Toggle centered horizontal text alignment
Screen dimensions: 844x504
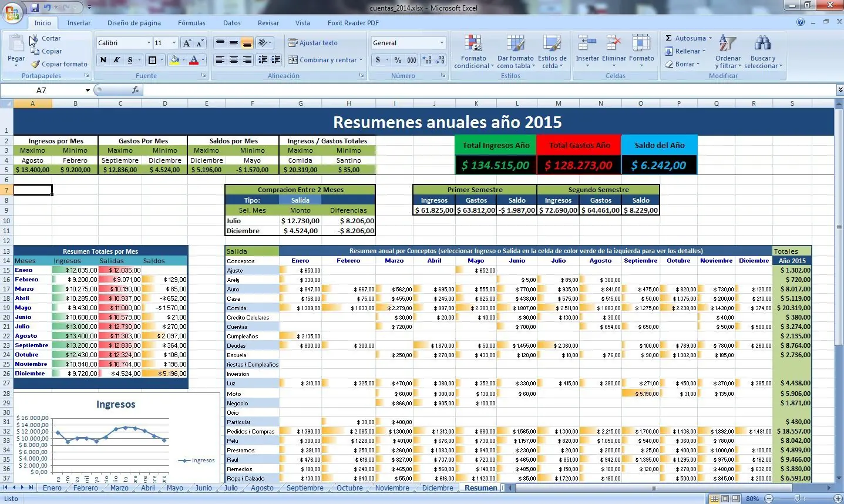click(234, 60)
